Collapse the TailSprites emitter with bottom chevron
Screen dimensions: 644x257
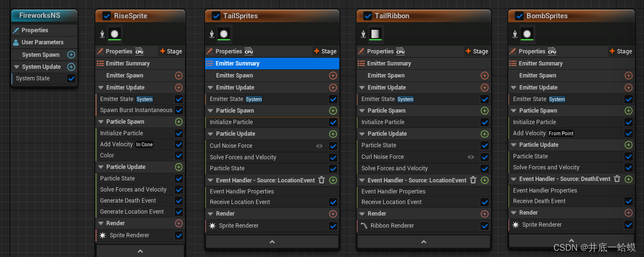272,242
